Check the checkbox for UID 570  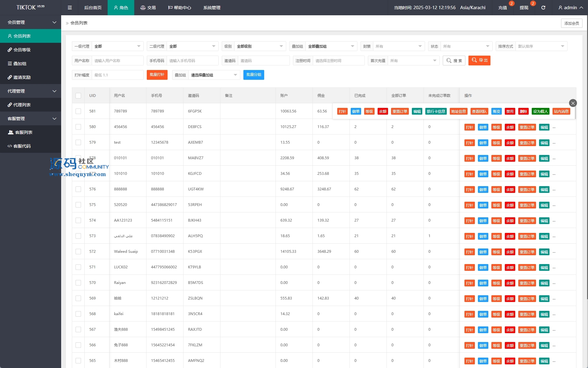tap(78, 283)
